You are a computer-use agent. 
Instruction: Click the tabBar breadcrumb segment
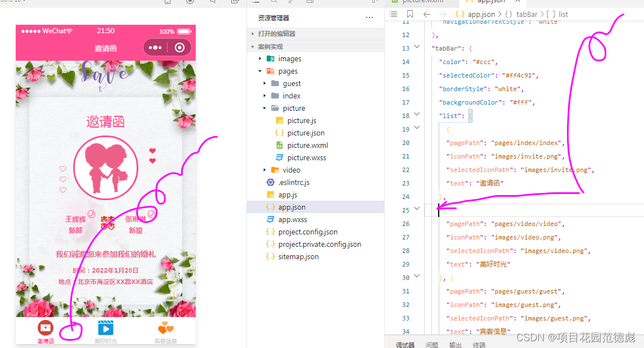click(526, 15)
